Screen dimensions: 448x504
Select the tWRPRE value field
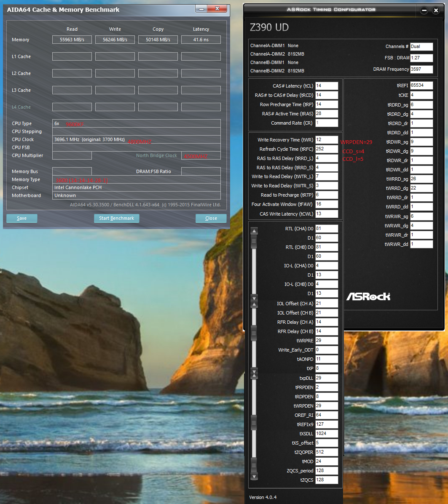[327, 341]
